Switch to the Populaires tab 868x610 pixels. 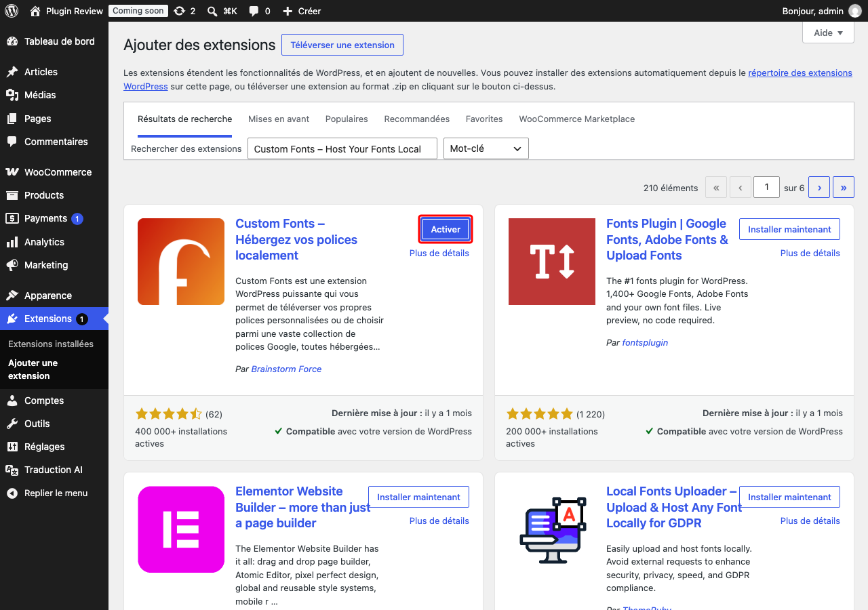(347, 119)
